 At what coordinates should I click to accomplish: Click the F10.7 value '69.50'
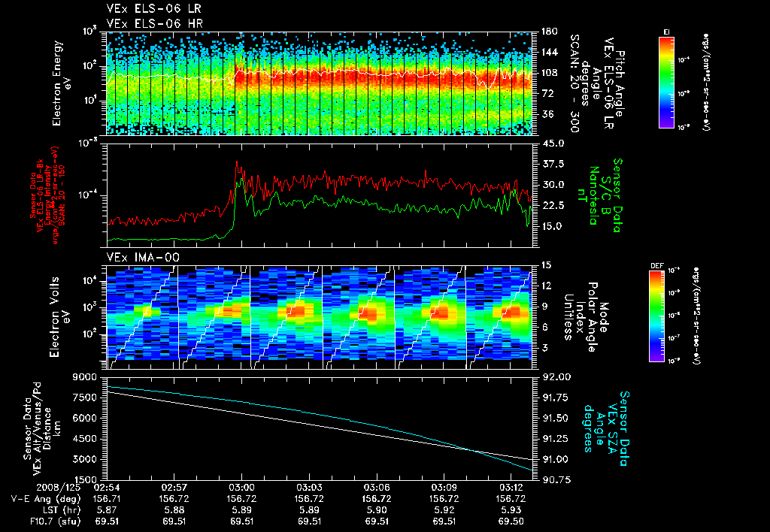[511, 521]
